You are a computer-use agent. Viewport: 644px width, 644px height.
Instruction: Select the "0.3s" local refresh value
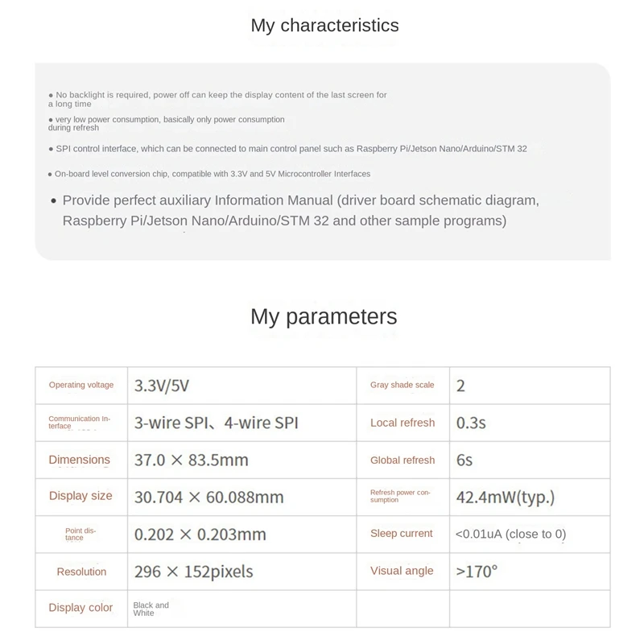[471, 423]
